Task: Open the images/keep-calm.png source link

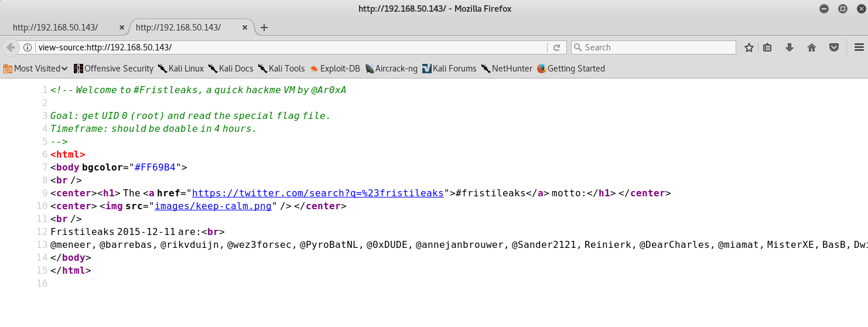Action: (x=213, y=206)
